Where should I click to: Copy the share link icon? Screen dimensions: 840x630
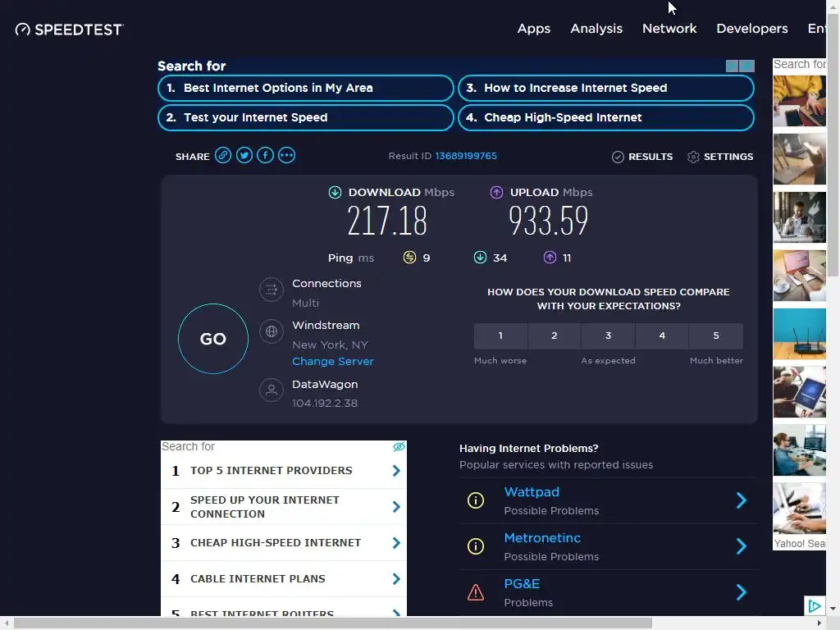click(223, 155)
